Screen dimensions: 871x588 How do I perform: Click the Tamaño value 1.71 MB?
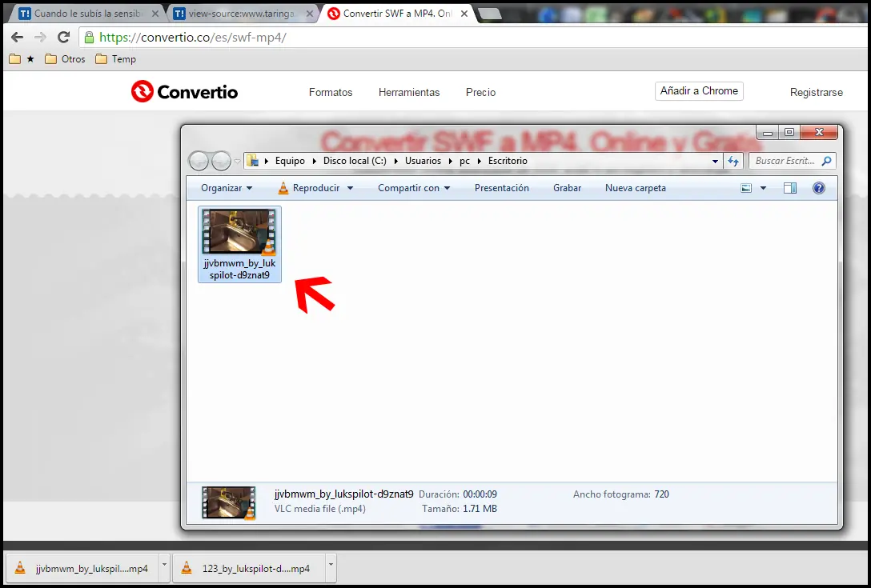tap(480, 509)
